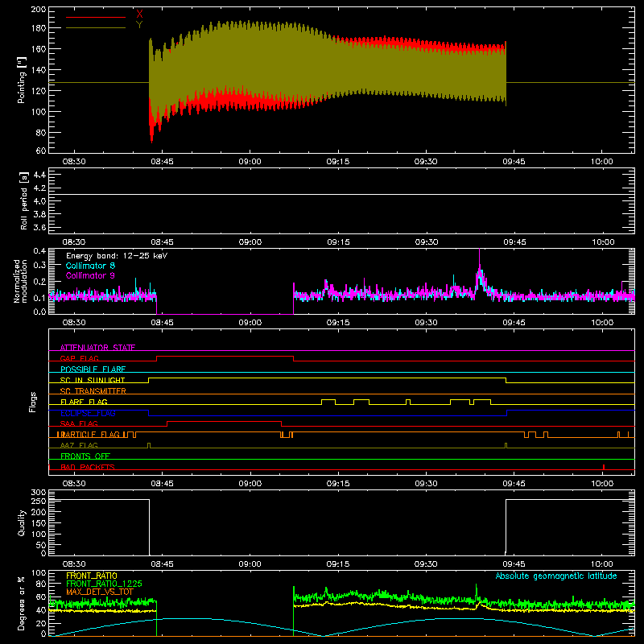Click the cyan geomagnetic latitude curve
644x644 pixels.
click(x=341, y=627)
